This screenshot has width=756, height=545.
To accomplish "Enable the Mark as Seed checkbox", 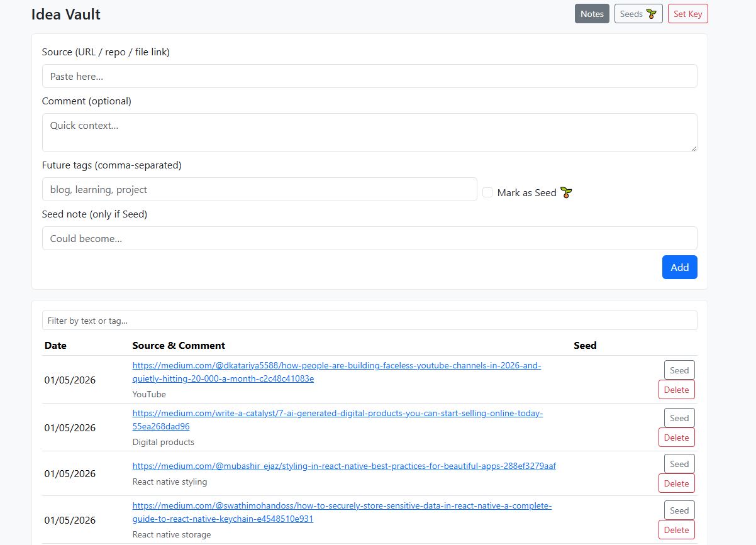I will (x=487, y=192).
